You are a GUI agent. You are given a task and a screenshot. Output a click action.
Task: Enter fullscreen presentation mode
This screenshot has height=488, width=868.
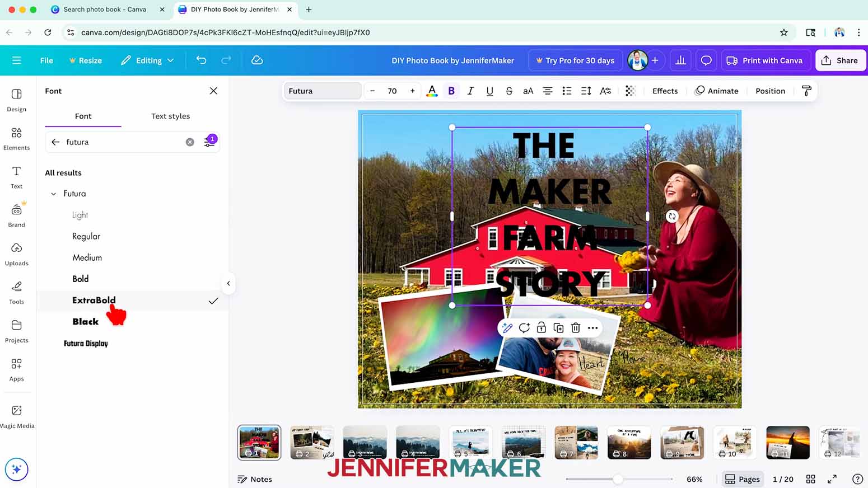click(x=832, y=479)
